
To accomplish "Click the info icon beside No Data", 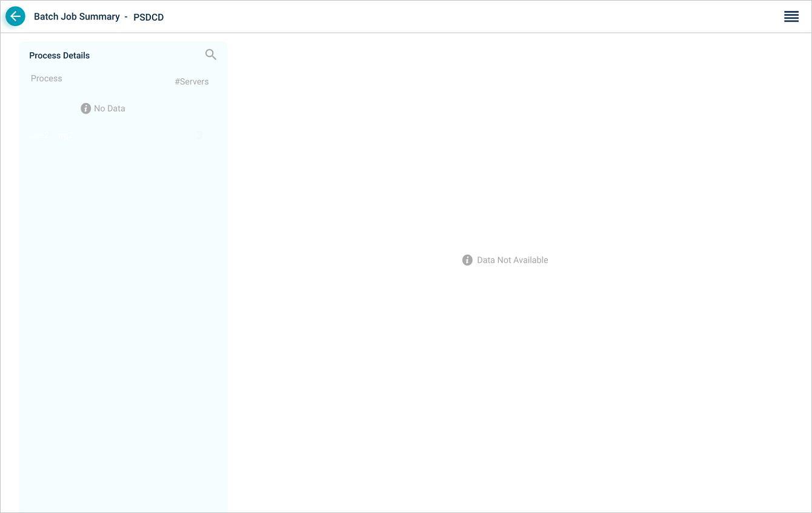I will 85,109.
